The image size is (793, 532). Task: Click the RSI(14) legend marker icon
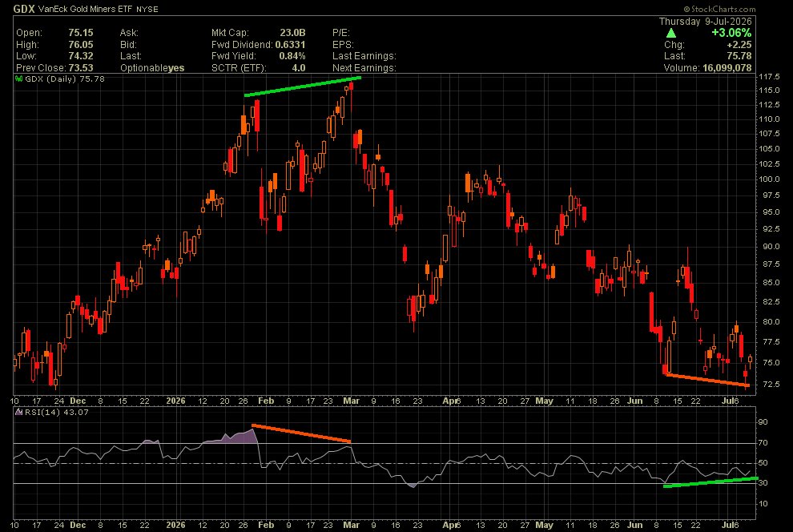[x=18, y=412]
